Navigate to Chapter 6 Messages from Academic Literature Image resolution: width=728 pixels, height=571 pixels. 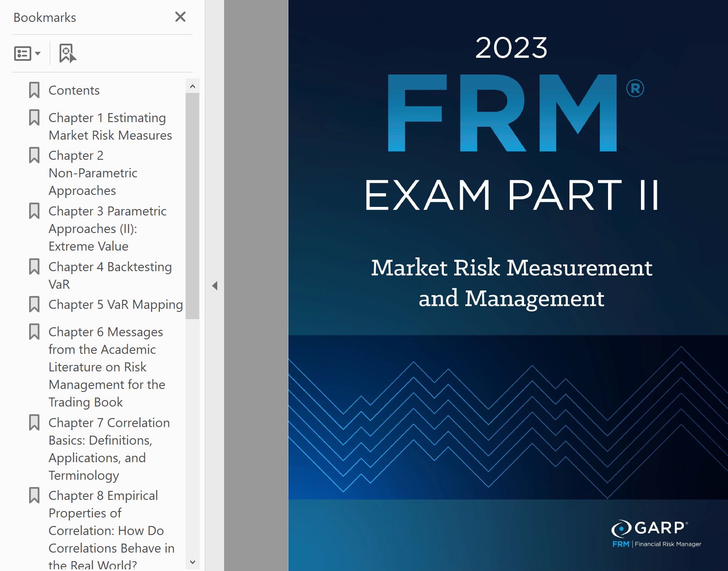pyautogui.click(x=106, y=367)
